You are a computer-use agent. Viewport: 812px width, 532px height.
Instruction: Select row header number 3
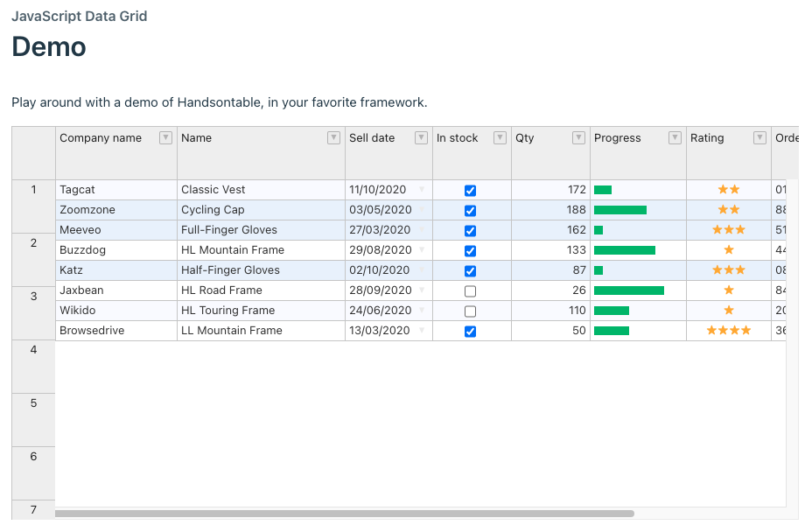pos(33,313)
